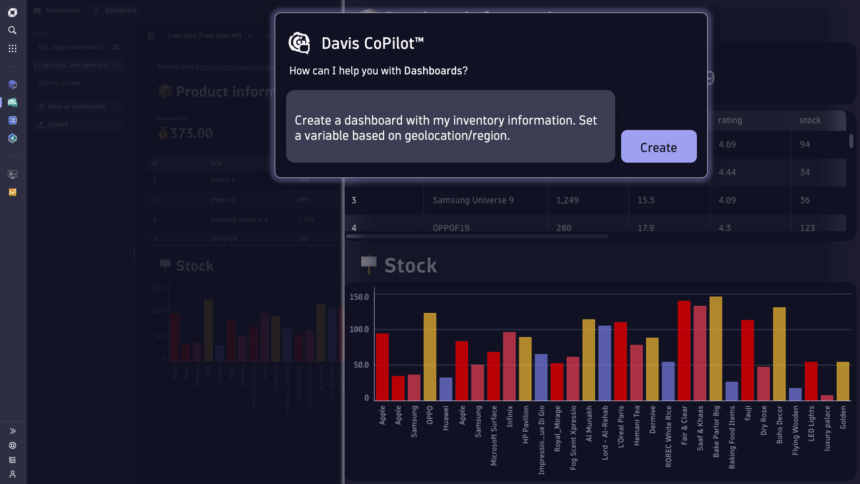Select 'DQL Usage Overview' dashboard in list
Screen dimensions: 860x484
(x=71, y=47)
